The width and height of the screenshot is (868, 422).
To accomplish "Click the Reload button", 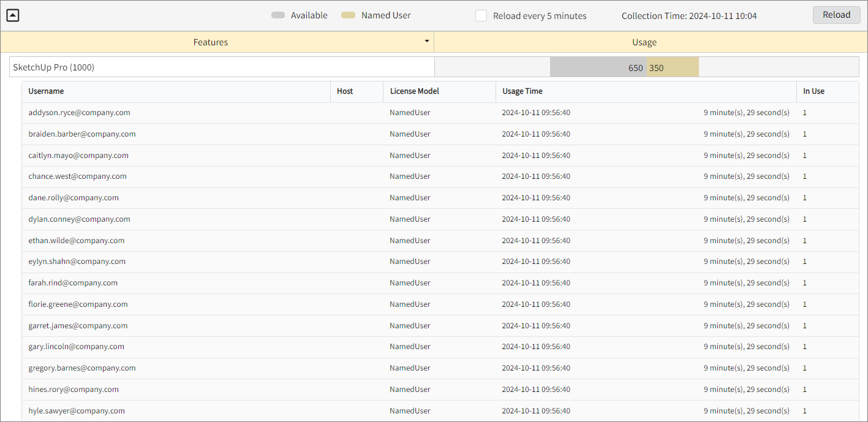I will click(836, 15).
